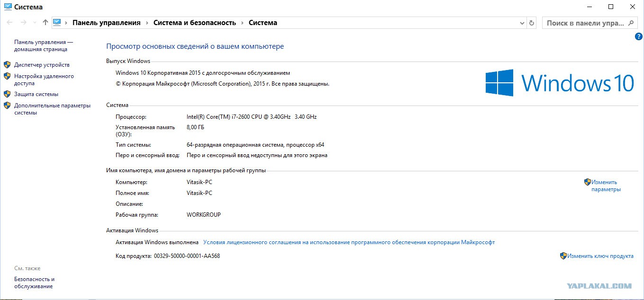Click Изменить ключ продукта link
The image size is (644, 300).
[x=600, y=256]
